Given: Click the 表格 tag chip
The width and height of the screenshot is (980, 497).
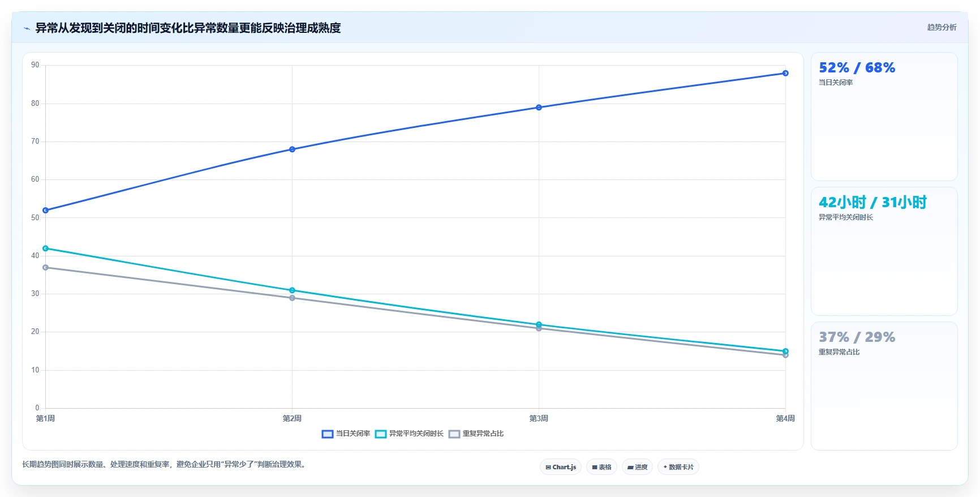Looking at the screenshot, I should click(x=601, y=467).
